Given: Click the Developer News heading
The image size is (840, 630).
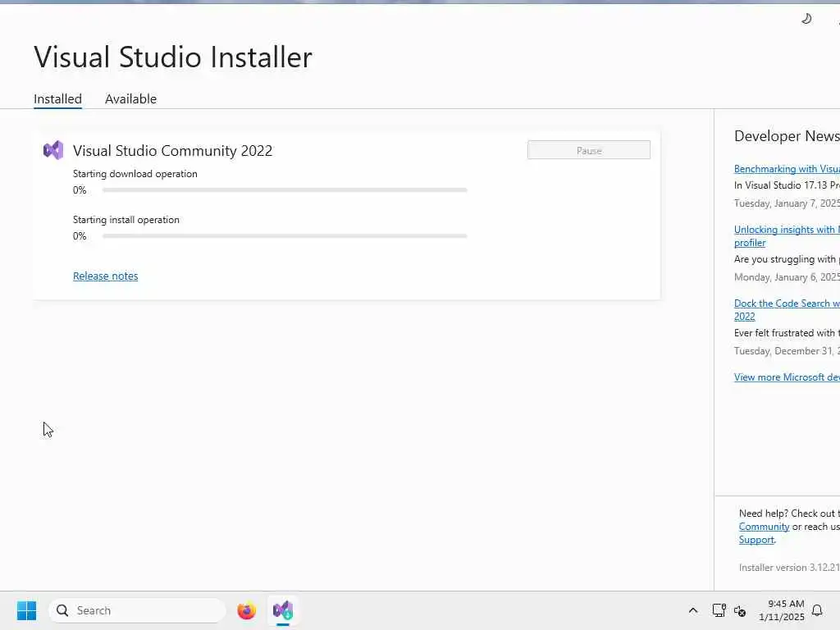Looking at the screenshot, I should [787, 136].
